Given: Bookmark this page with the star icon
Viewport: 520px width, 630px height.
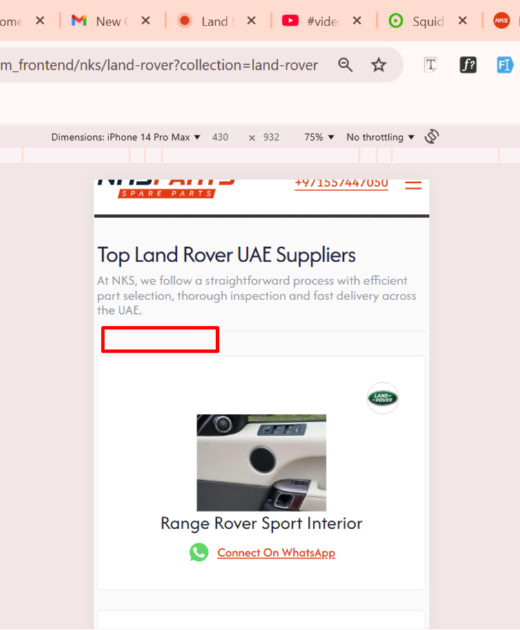Looking at the screenshot, I should pos(379,65).
